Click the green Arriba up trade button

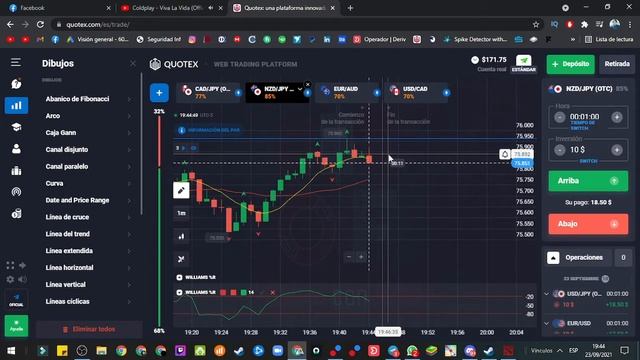coord(588,181)
